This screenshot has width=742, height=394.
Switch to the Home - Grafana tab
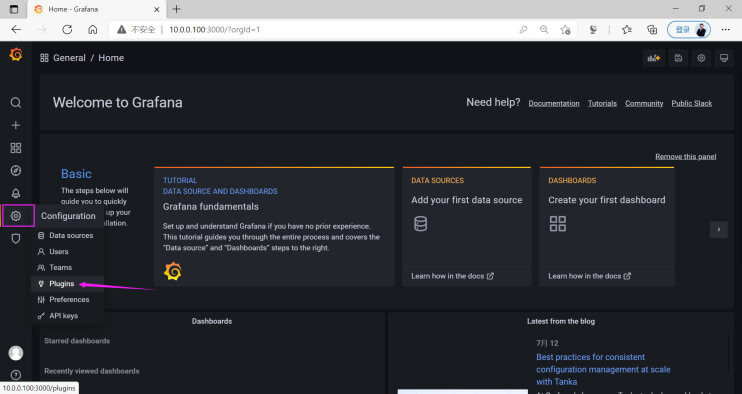click(97, 9)
